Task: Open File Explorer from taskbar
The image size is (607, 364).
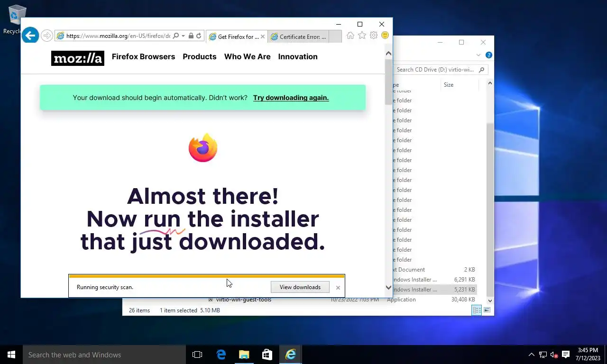Action: (x=244, y=355)
